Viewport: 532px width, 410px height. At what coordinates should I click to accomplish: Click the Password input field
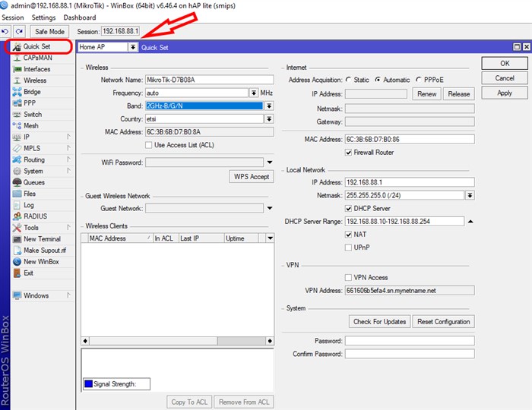[x=410, y=341]
